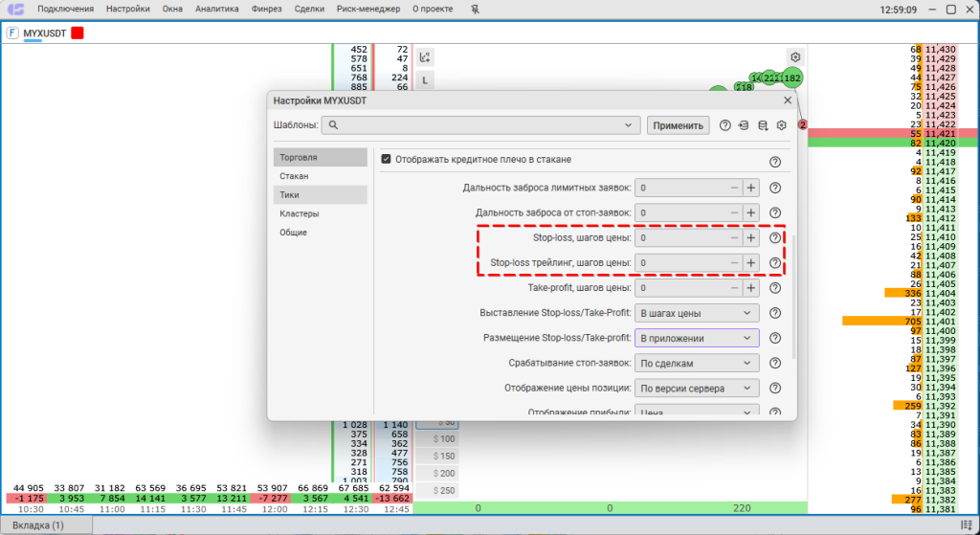Viewport: 980px width, 535px height.
Task: Show help for Take-profit, шагов цены
Action: (775, 288)
